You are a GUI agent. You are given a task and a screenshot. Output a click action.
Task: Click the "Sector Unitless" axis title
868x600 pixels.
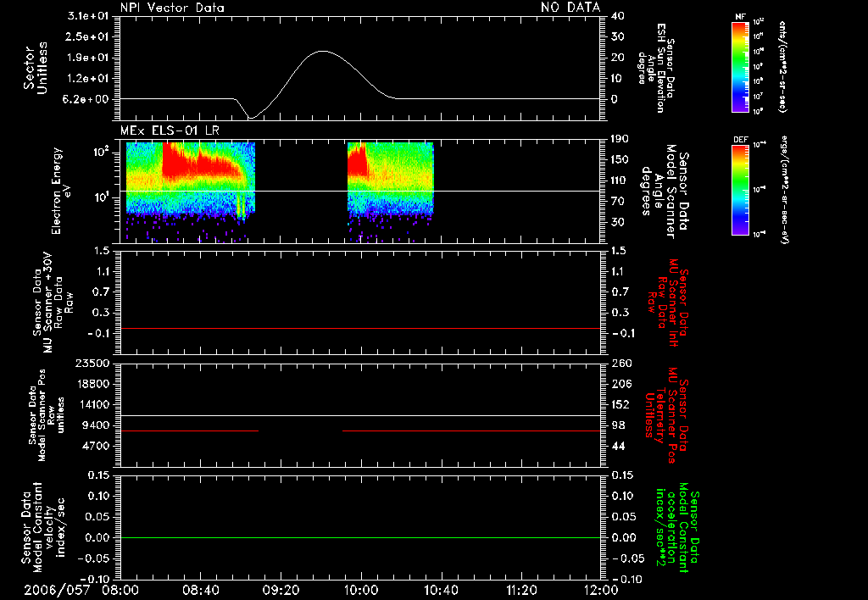[36, 68]
